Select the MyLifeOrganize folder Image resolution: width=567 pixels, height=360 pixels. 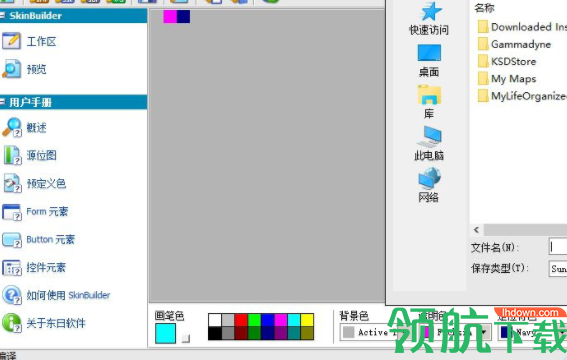(522, 96)
